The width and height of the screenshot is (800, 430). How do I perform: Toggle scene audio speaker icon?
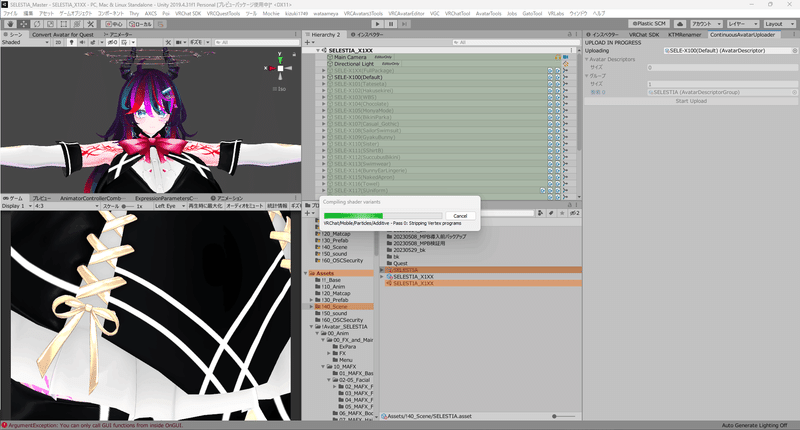[82, 42]
